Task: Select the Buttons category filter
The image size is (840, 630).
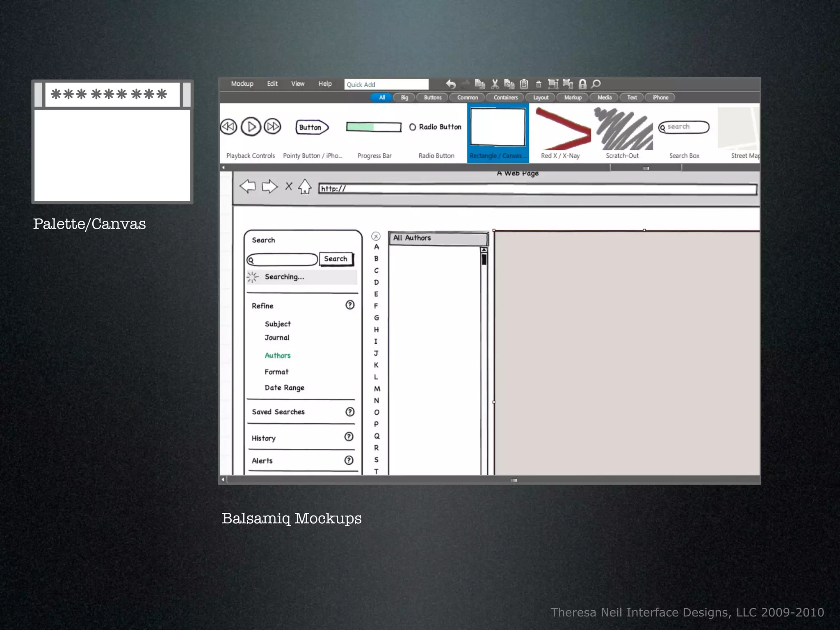Action: click(432, 98)
